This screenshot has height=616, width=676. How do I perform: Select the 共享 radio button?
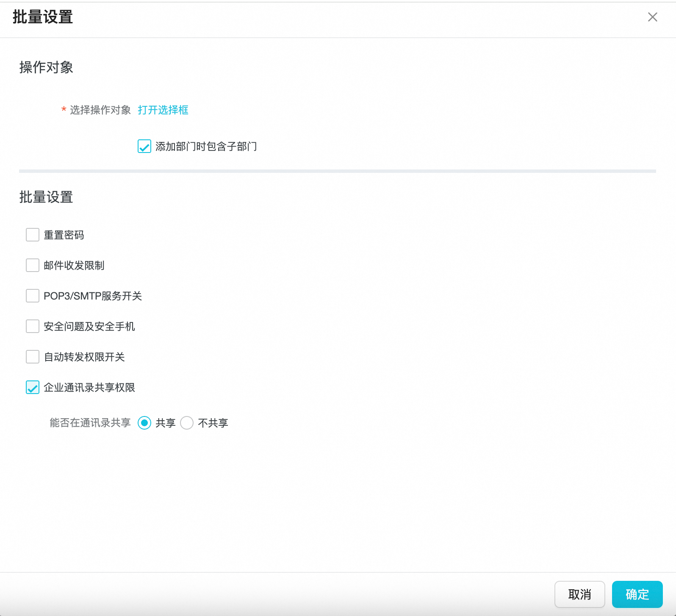click(144, 423)
